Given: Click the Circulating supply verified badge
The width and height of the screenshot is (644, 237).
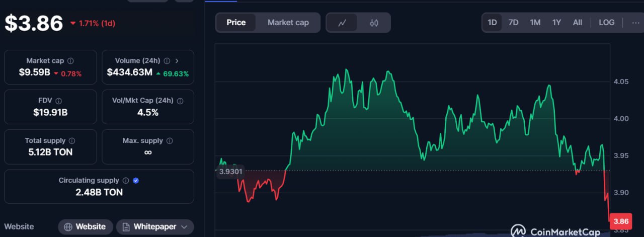Looking at the screenshot, I should click(x=136, y=181).
